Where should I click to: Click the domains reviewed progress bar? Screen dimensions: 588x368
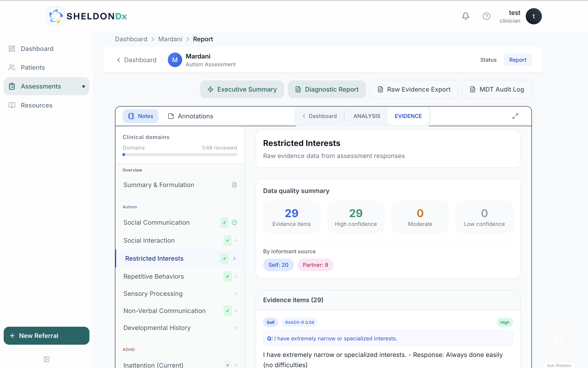coord(180,155)
